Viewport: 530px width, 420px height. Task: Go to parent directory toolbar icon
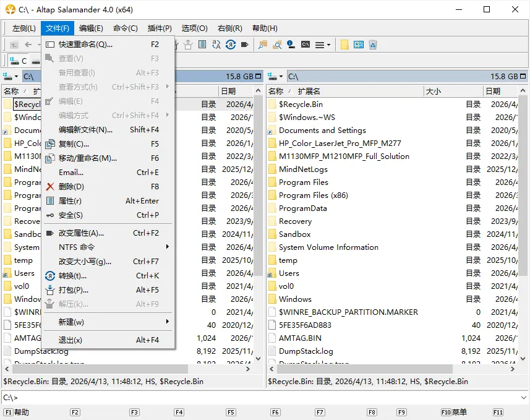point(14,45)
